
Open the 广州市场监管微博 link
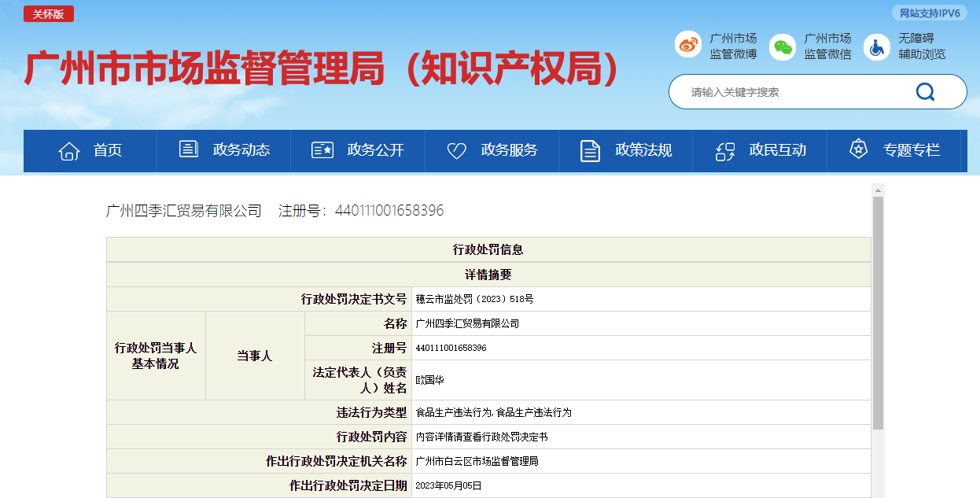pyautogui.click(x=733, y=46)
